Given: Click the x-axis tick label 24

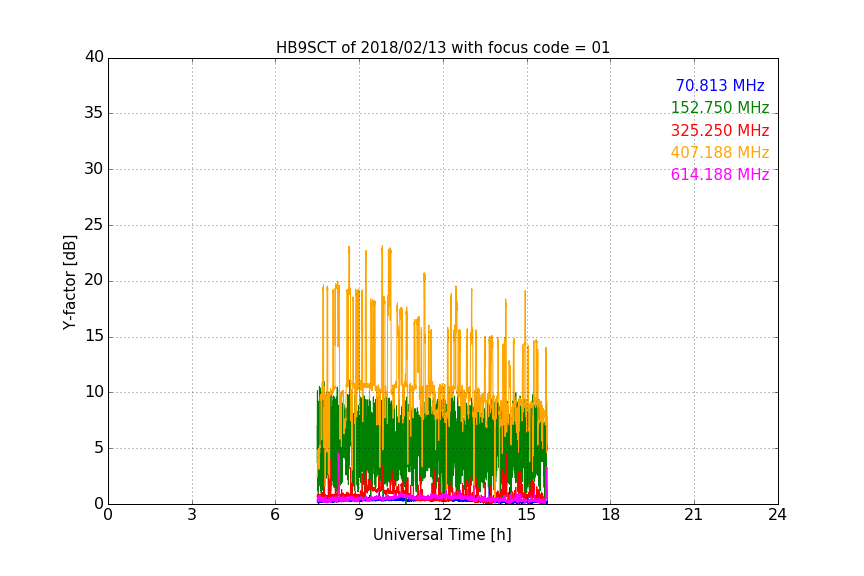Looking at the screenshot, I should click(777, 515).
